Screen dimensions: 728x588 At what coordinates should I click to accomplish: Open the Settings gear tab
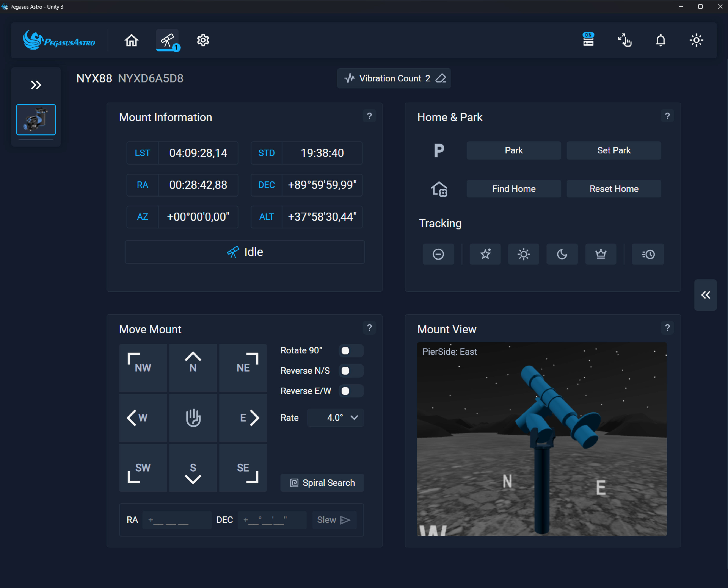pyautogui.click(x=203, y=40)
